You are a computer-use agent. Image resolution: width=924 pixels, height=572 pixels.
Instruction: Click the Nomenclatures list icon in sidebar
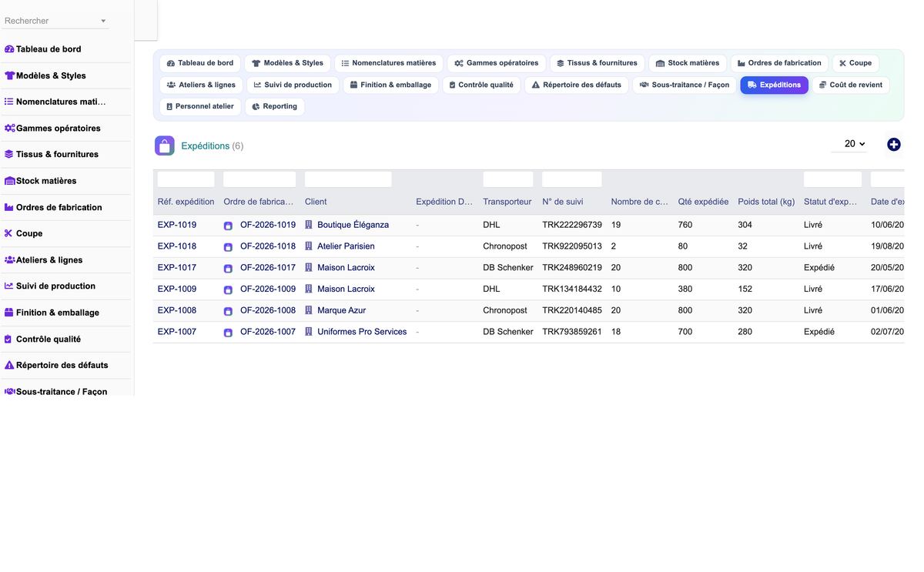[9, 102]
